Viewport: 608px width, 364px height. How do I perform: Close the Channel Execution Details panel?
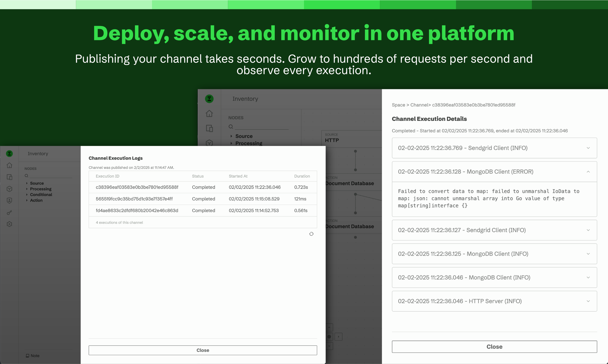(494, 347)
